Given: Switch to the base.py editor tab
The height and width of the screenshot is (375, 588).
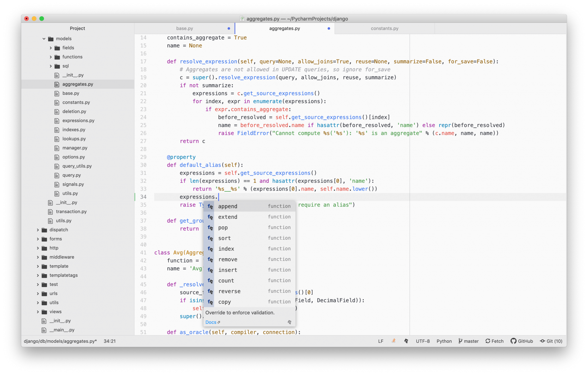Looking at the screenshot, I should (x=185, y=28).
